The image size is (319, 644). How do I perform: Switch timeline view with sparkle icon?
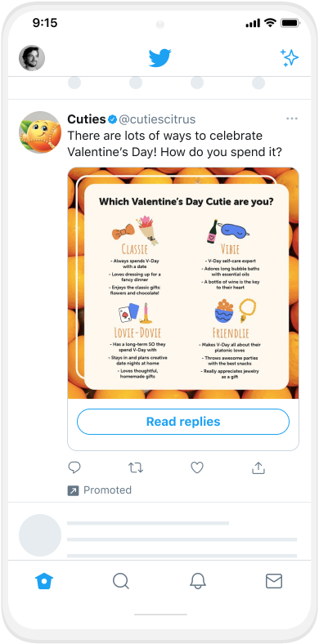(x=290, y=58)
